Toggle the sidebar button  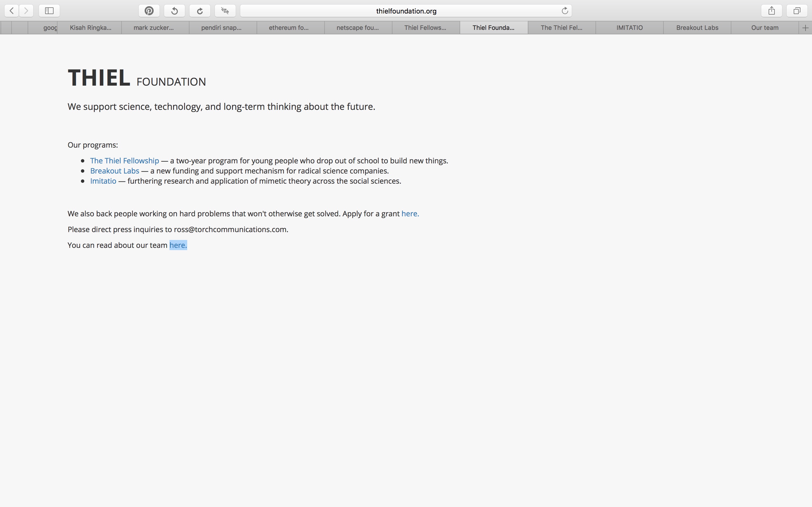[49, 11]
